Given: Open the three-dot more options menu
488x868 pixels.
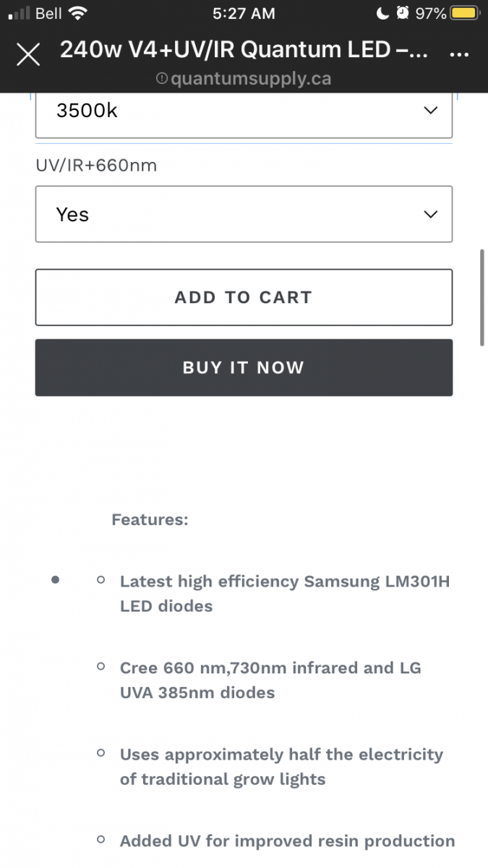Looking at the screenshot, I should click(x=459, y=54).
